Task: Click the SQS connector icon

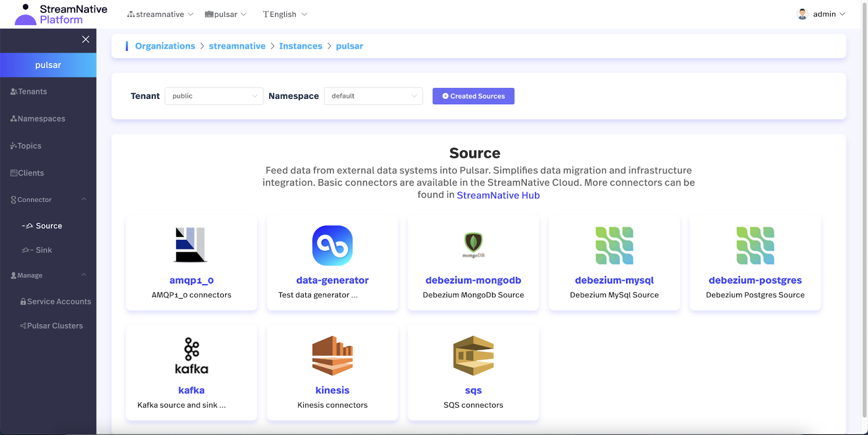Action: 474,356
